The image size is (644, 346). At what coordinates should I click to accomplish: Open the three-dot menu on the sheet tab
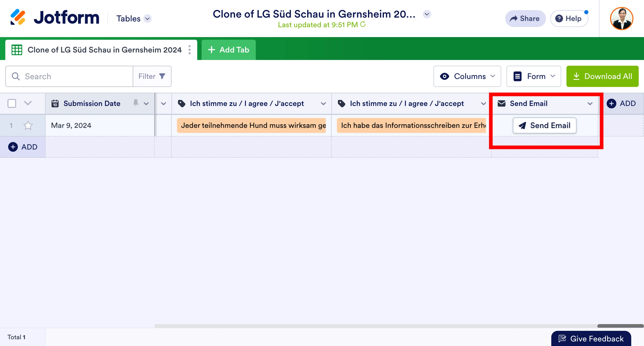click(x=189, y=50)
